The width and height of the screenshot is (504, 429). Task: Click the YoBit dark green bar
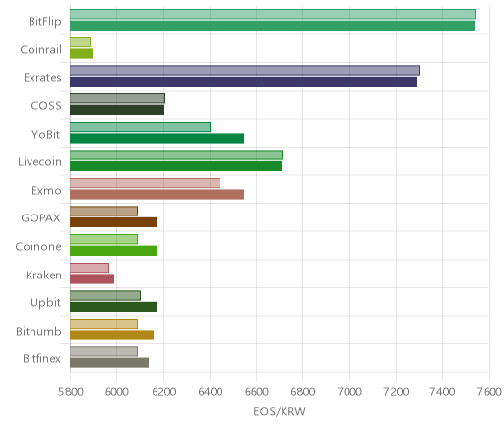coord(157,138)
